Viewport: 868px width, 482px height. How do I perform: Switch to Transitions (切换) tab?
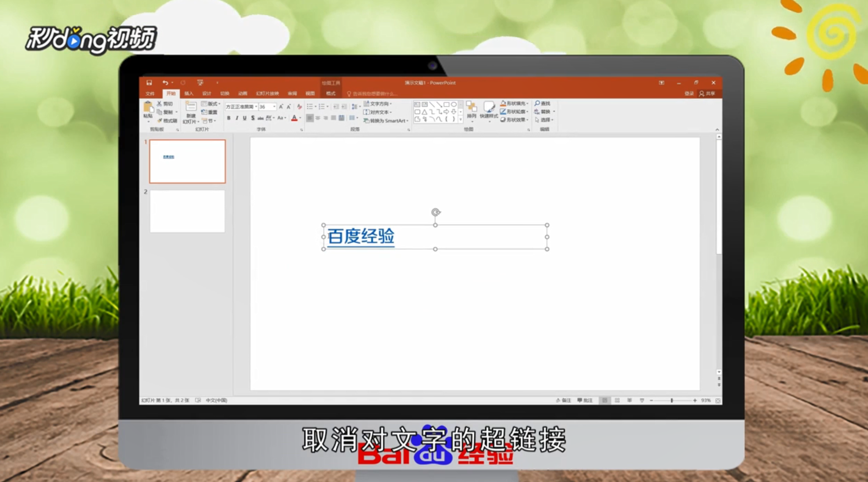[x=225, y=94]
